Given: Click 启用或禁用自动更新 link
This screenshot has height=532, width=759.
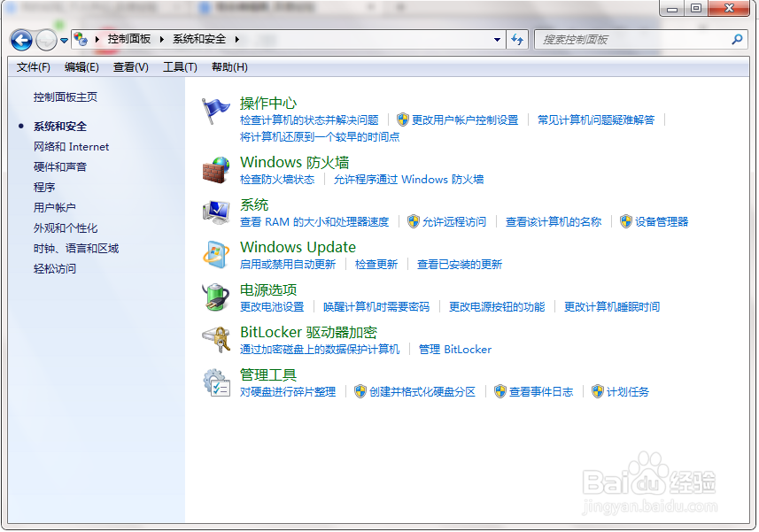Looking at the screenshot, I should click(288, 264).
